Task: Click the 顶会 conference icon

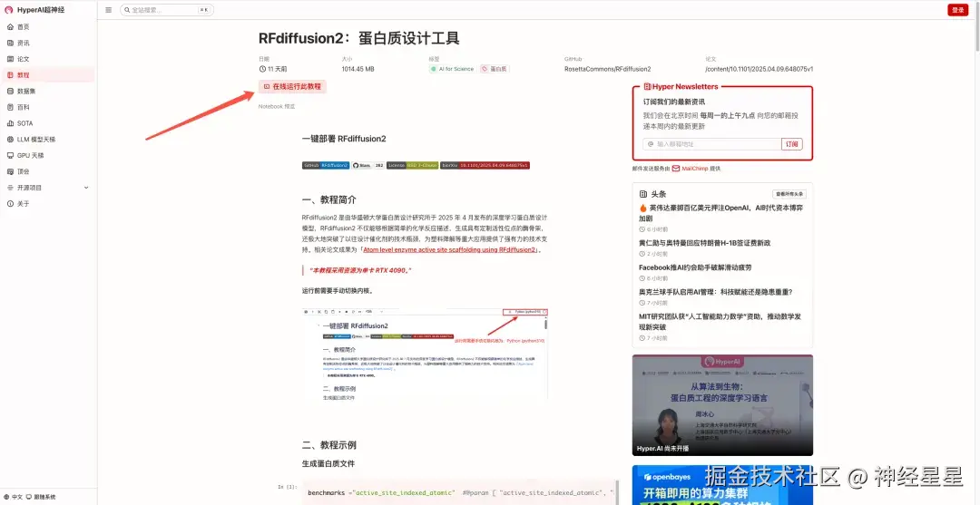Action: pos(10,171)
